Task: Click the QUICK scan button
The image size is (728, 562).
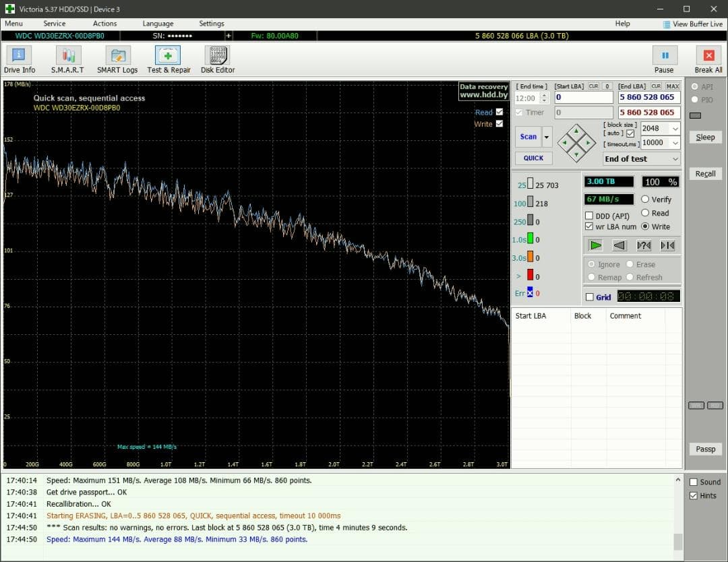Action: click(533, 158)
